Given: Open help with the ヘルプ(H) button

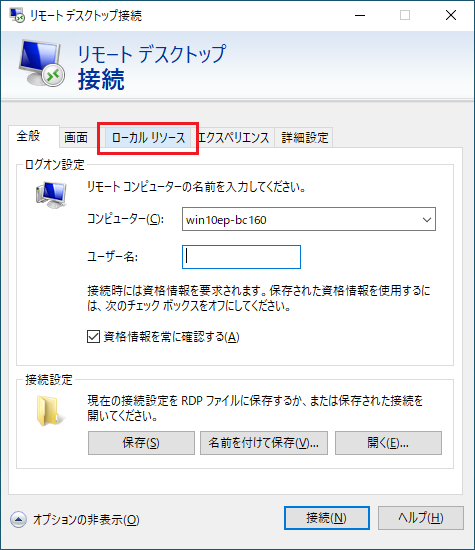Looking at the screenshot, I should point(421,518).
